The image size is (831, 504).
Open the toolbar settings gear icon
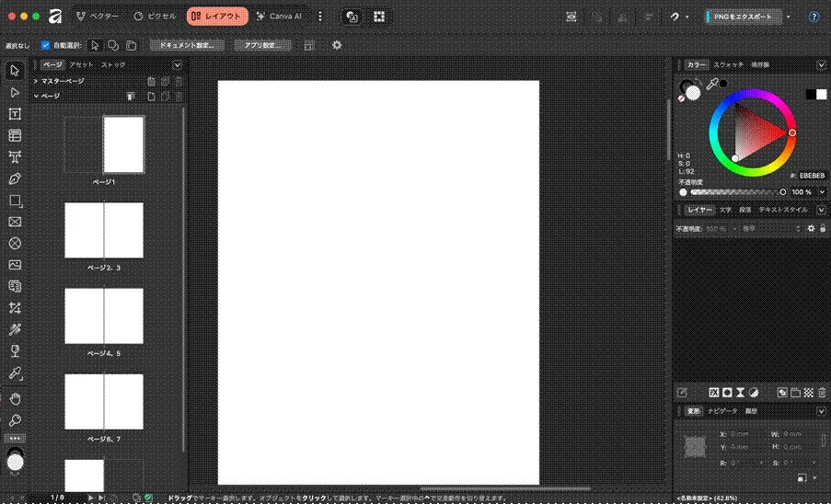point(337,46)
